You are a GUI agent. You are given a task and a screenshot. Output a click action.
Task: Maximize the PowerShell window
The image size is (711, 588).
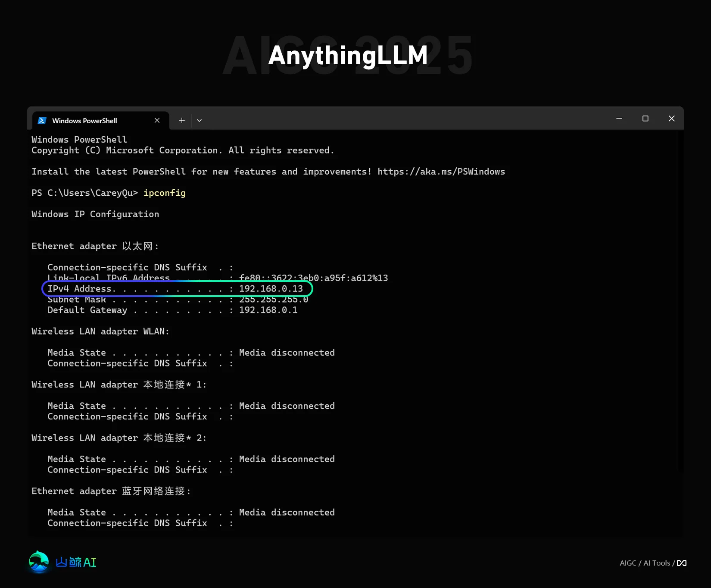pos(646,119)
